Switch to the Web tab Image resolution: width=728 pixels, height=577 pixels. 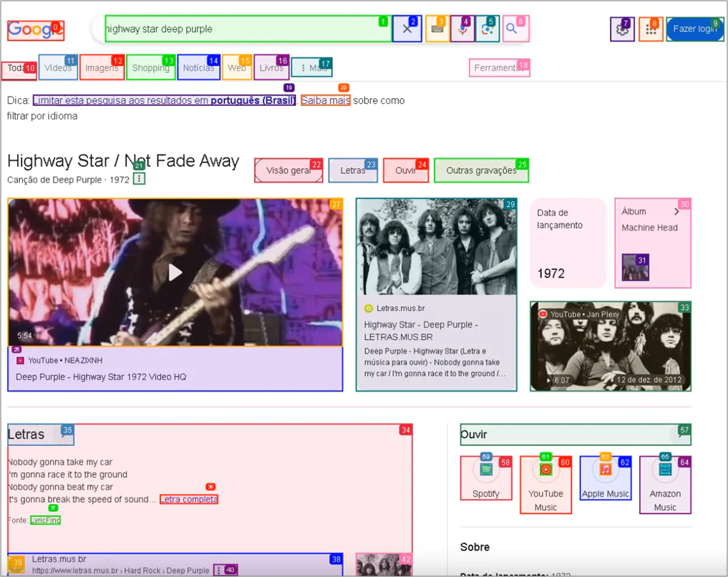tap(237, 67)
